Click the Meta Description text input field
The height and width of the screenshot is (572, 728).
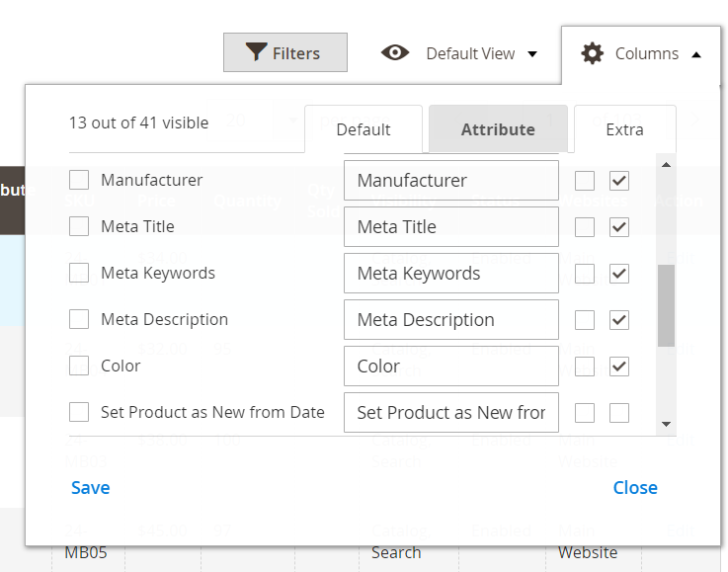click(451, 320)
